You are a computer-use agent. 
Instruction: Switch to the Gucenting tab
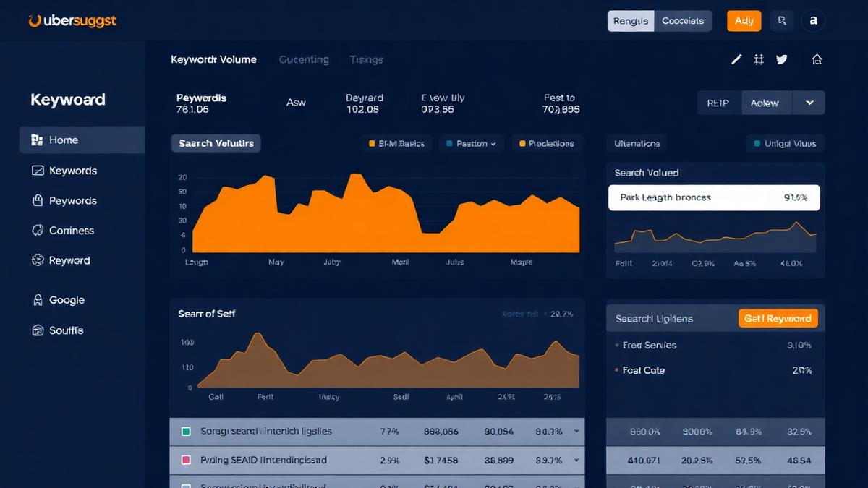click(x=304, y=59)
